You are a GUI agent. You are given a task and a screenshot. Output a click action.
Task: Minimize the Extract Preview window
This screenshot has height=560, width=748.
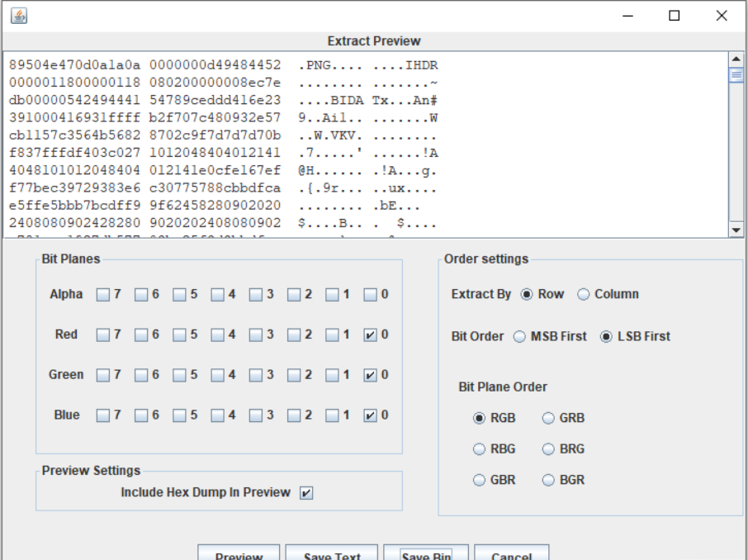[628, 16]
